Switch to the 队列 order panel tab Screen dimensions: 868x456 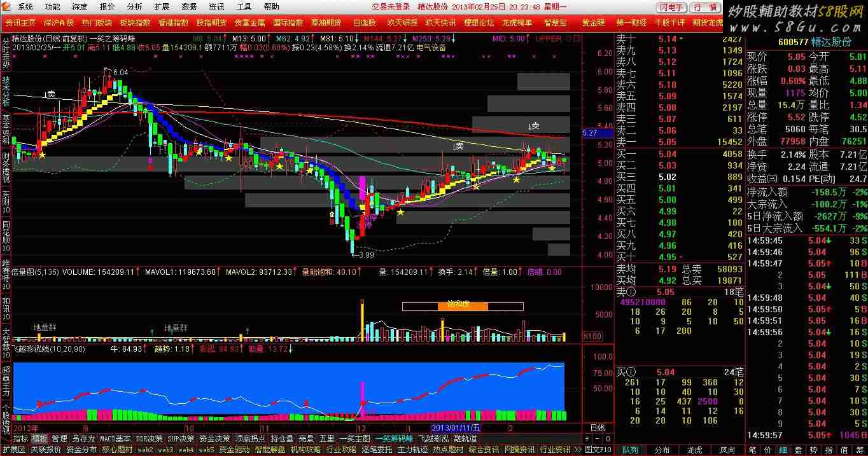pos(631,450)
